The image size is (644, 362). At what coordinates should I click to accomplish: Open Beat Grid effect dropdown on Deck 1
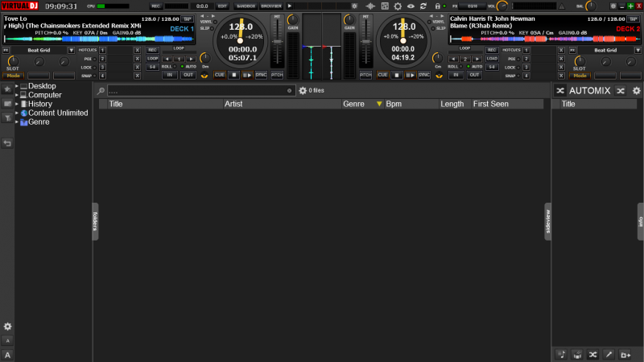pos(71,50)
